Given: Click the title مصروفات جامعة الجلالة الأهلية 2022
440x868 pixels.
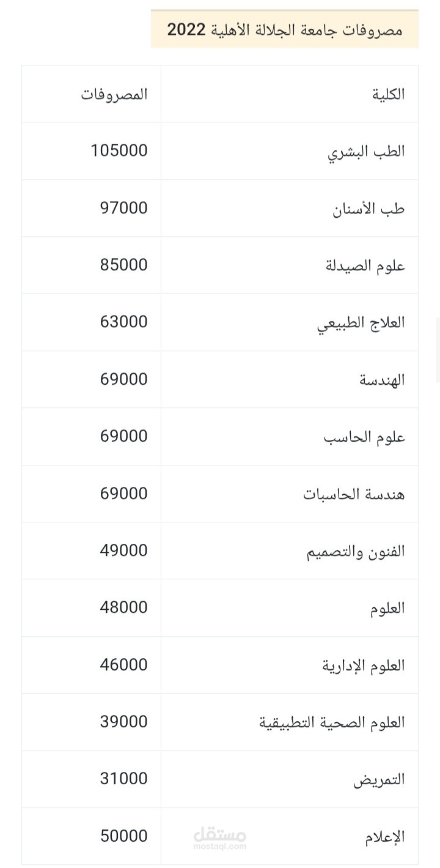Looking at the screenshot, I should (285, 29).
